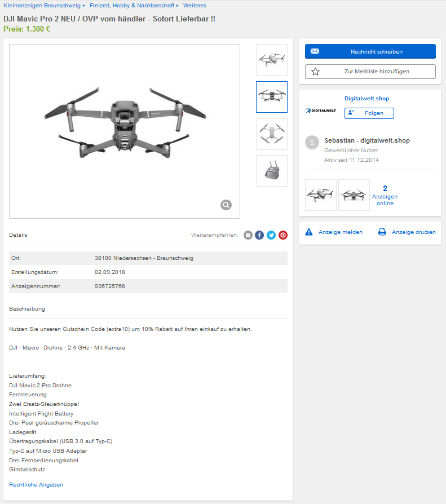The height and width of the screenshot is (504, 446).
Task: Share the ad on Pinterest
Action: point(283,235)
